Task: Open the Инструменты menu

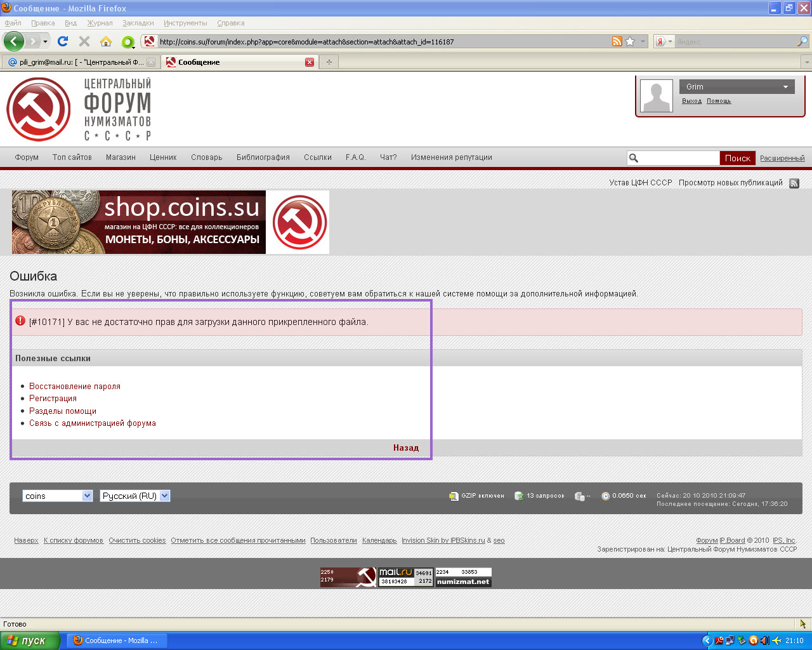Action: tap(185, 23)
